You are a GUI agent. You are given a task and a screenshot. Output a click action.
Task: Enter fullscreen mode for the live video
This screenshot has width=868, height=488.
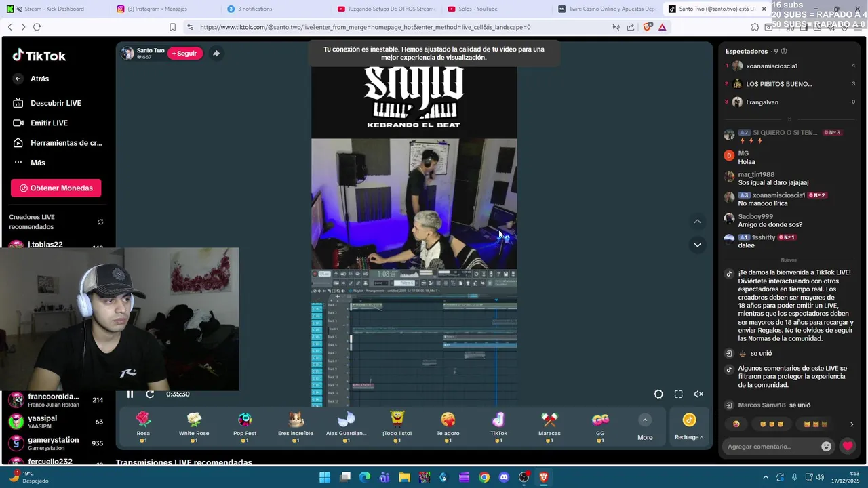coord(678,394)
